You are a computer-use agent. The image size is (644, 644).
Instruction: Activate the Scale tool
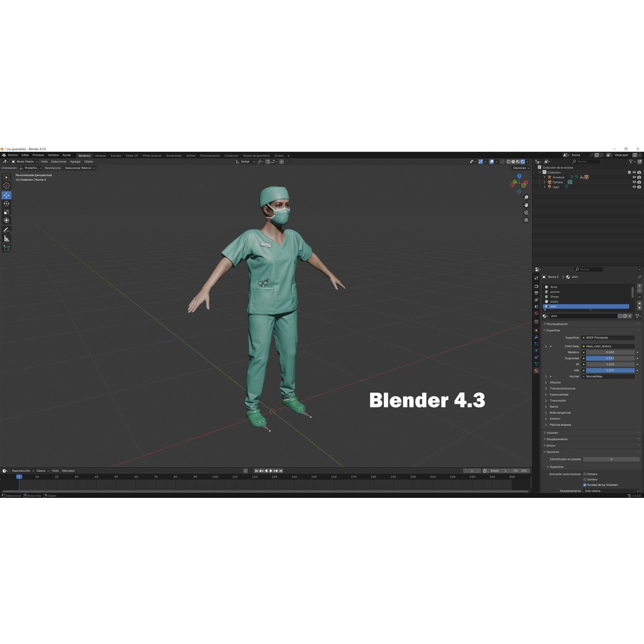(6, 212)
